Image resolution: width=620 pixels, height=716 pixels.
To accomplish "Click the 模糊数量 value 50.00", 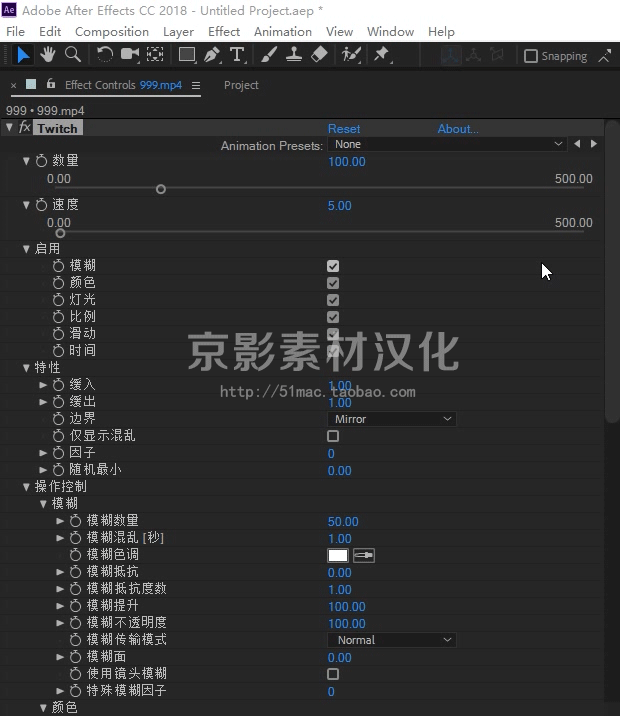I will (343, 521).
